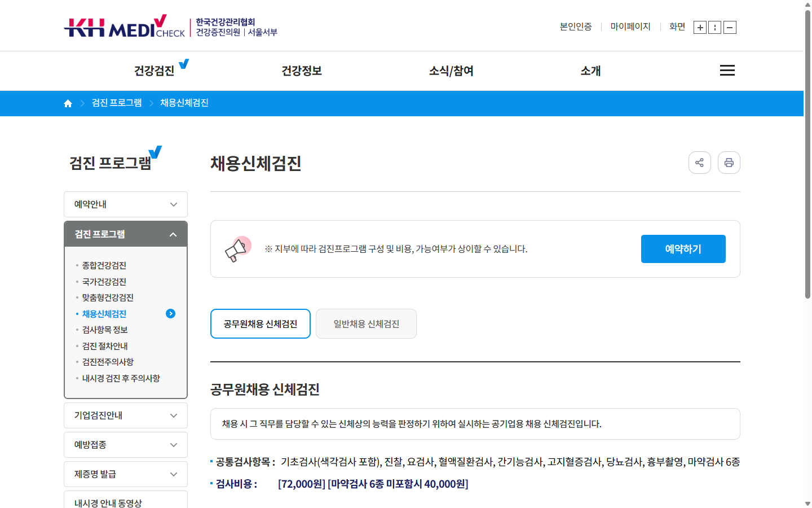Click 채용신체검진 in the breadcrumb
Image resolution: width=812 pixels, height=508 pixels.
click(x=184, y=103)
